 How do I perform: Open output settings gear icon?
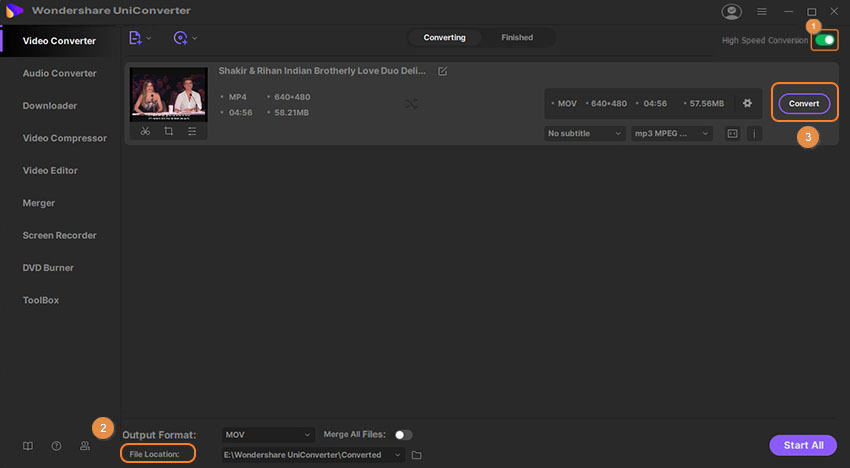tap(746, 103)
